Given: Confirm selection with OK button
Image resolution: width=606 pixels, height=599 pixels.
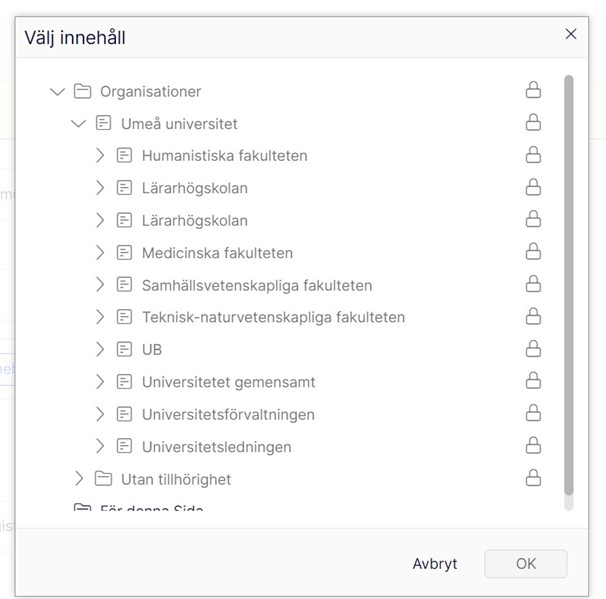Looking at the screenshot, I should tap(526, 563).
